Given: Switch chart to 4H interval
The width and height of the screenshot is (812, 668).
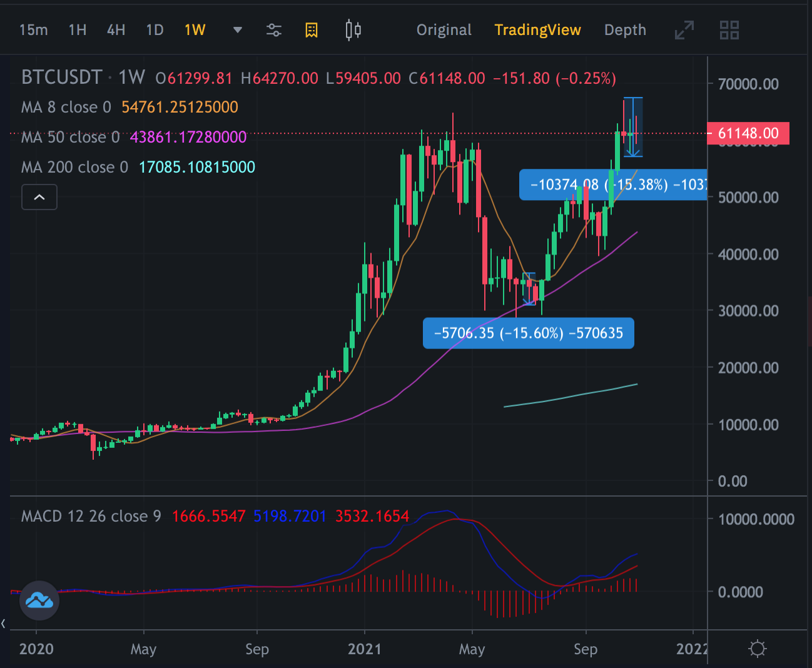Looking at the screenshot, I should (116, 30).
